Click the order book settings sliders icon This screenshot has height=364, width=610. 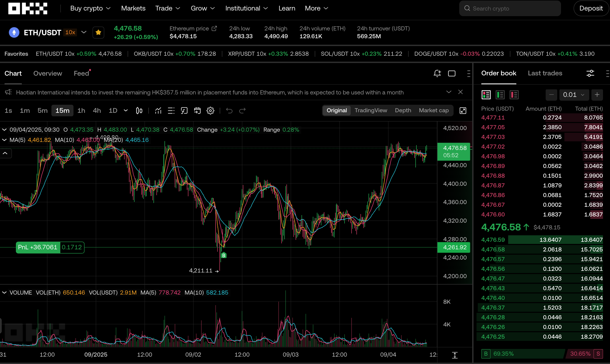click(590, 73)
